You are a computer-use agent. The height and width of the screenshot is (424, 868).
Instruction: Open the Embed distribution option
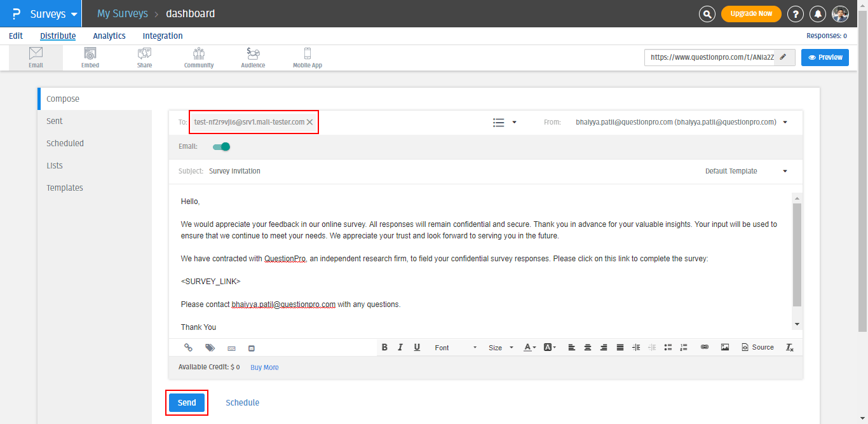(90, 57)
